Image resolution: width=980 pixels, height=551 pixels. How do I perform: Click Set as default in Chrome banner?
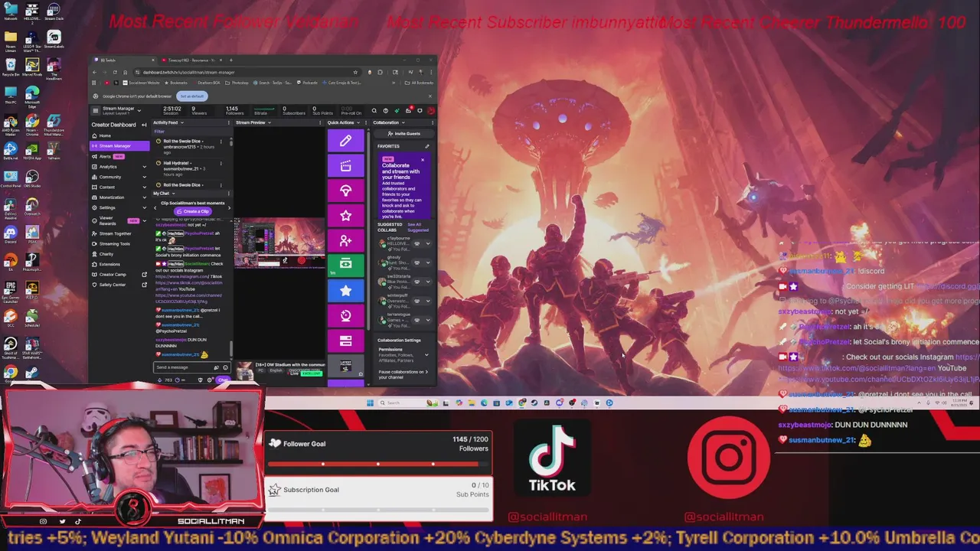click(x=192, y=96)
